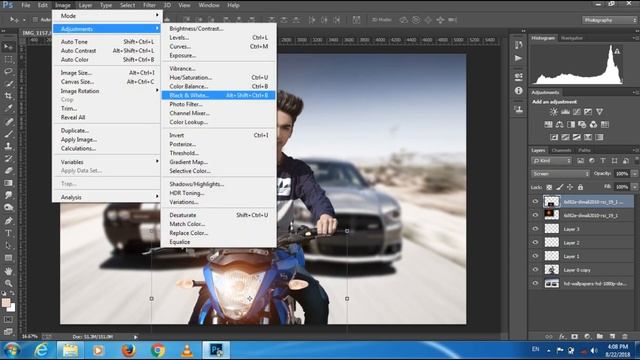Select the Rectangular Marquee tool
The height and width of the screenshot is (360, 640).
[8, 60]
